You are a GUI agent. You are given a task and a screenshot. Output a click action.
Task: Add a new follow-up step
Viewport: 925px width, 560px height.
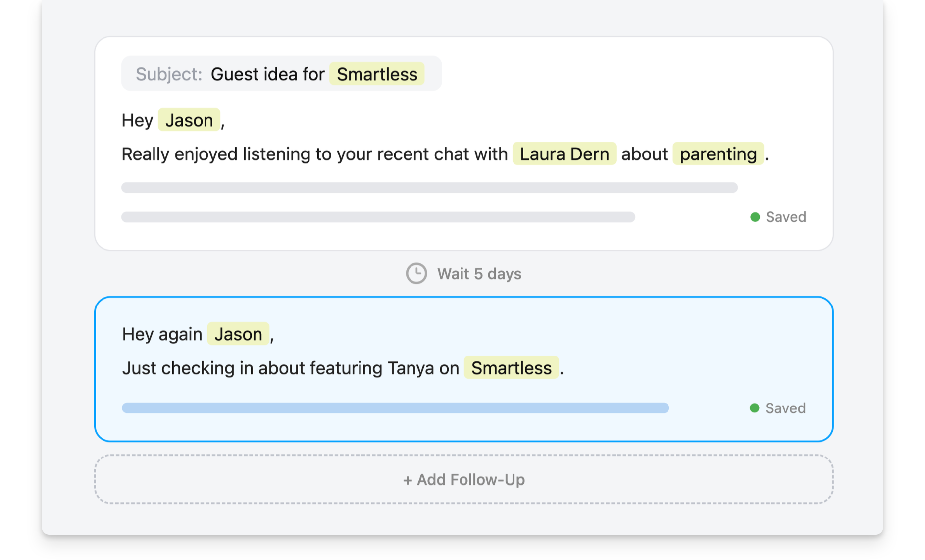(x=463, y=479)
